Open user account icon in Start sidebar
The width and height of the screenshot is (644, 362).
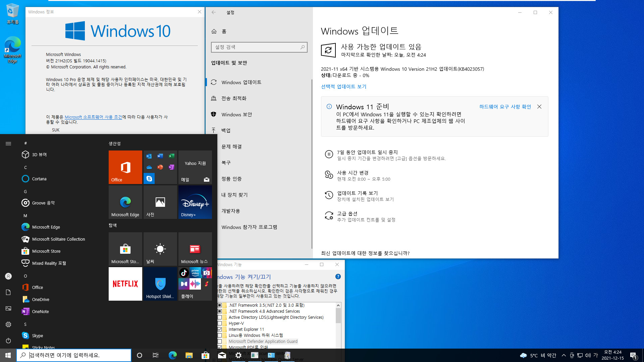[8, 276]
